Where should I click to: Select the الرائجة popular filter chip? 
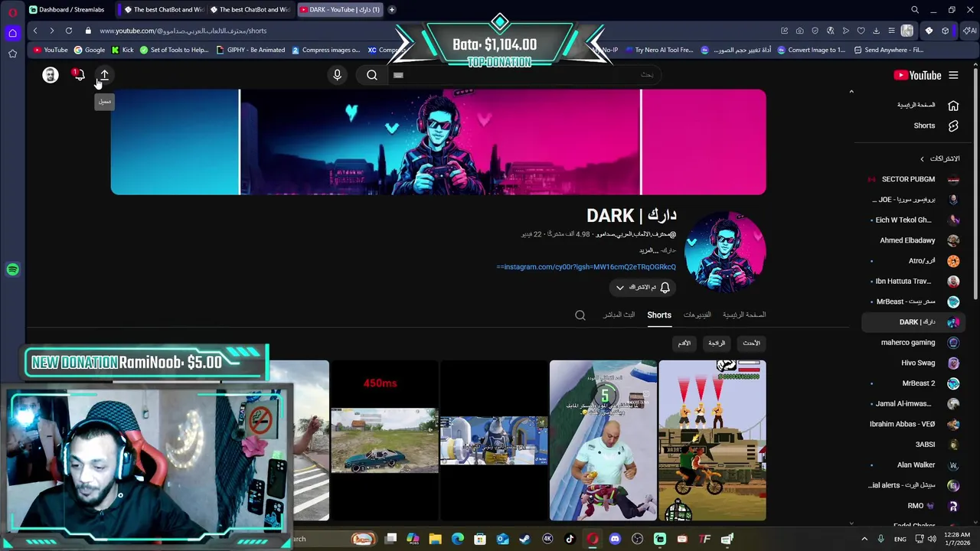pos(717,343)
